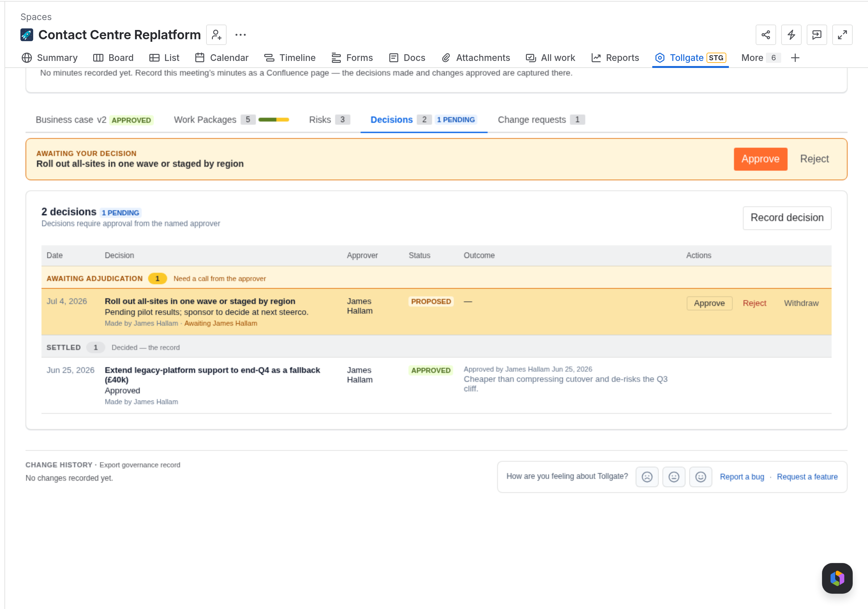Click the PROPOSED status badge

point(431,301)
